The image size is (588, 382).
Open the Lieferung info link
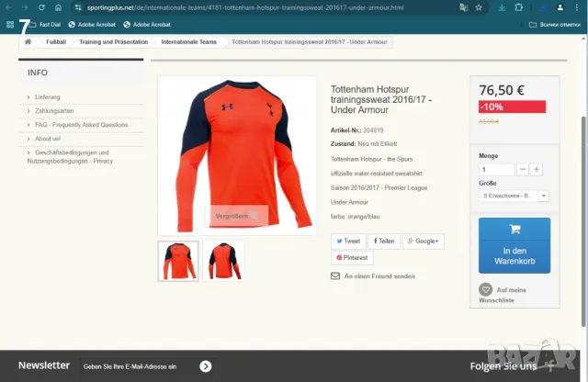(48, 97)
